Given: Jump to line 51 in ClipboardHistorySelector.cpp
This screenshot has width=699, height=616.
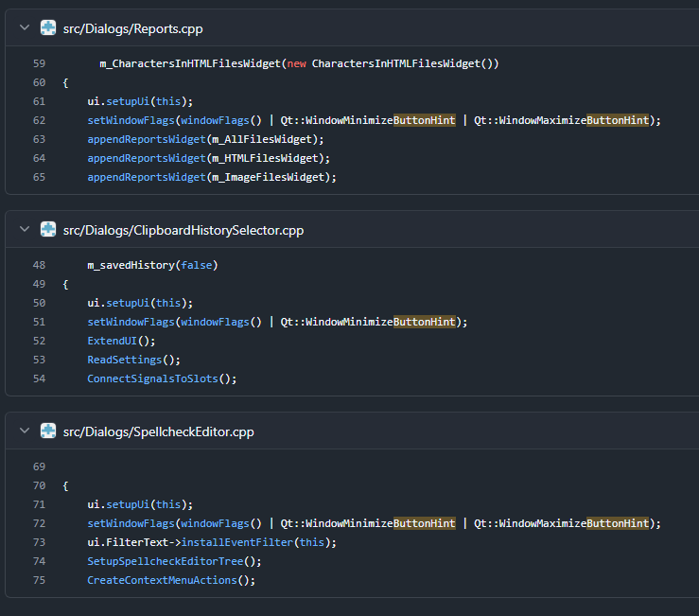Looking at the screenshot, I should [39, 322].
